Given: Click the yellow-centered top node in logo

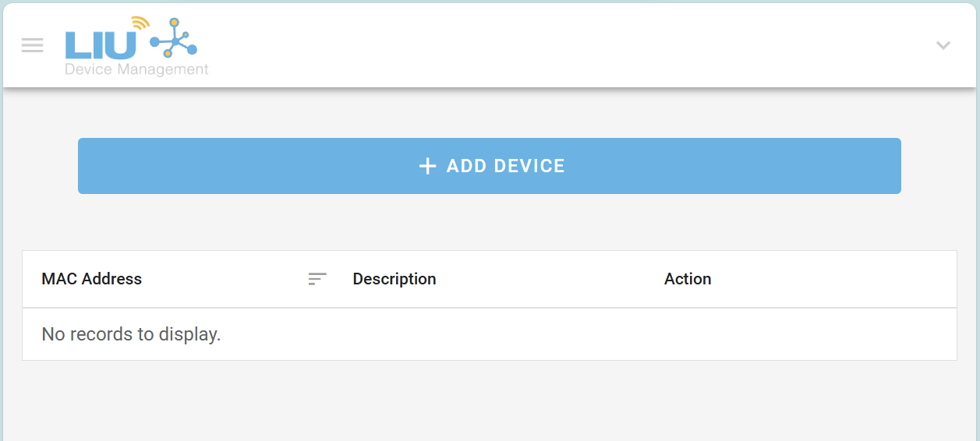Looking at the screenshot, I should (174, 23).
